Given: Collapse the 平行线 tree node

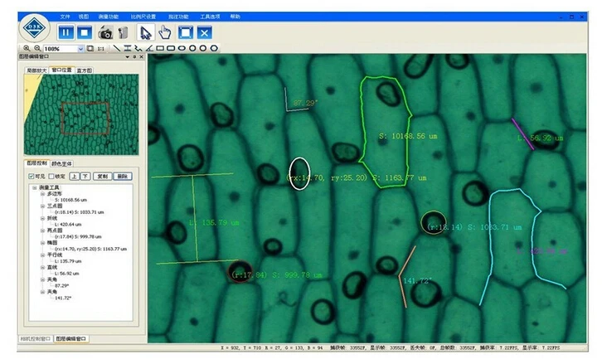Looking at the screenshot, I should coord(42,255).
